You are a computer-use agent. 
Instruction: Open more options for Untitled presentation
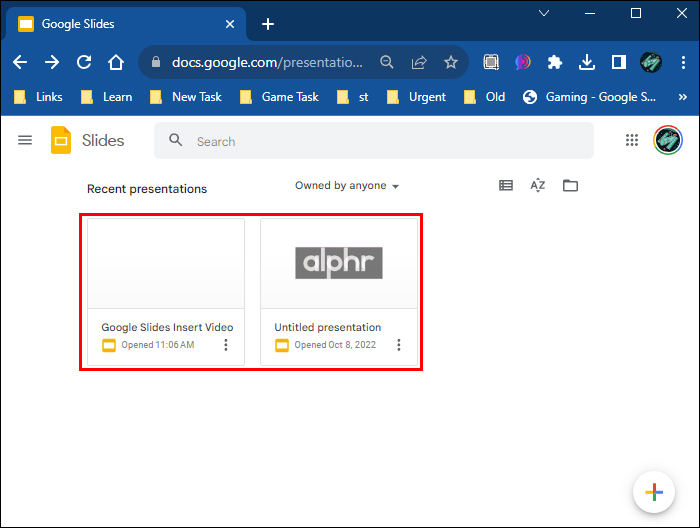(399, 345)
